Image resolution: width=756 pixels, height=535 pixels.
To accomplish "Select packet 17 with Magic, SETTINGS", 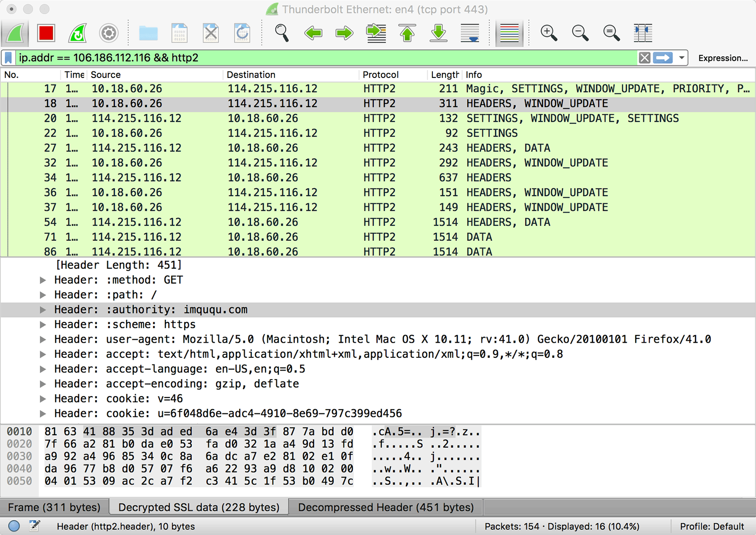I will tap(378, 89).
